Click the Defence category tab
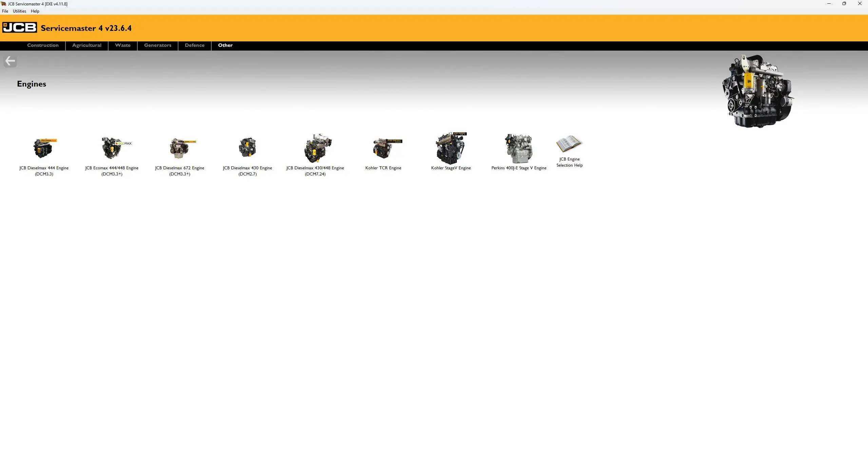Image resolution: width=868 pixels, height=467 pixels. coord(194,45)
